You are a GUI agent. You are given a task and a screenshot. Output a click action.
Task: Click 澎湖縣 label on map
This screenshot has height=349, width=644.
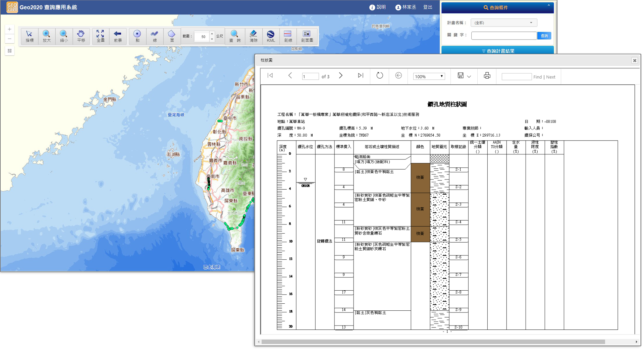click(173, 154)
